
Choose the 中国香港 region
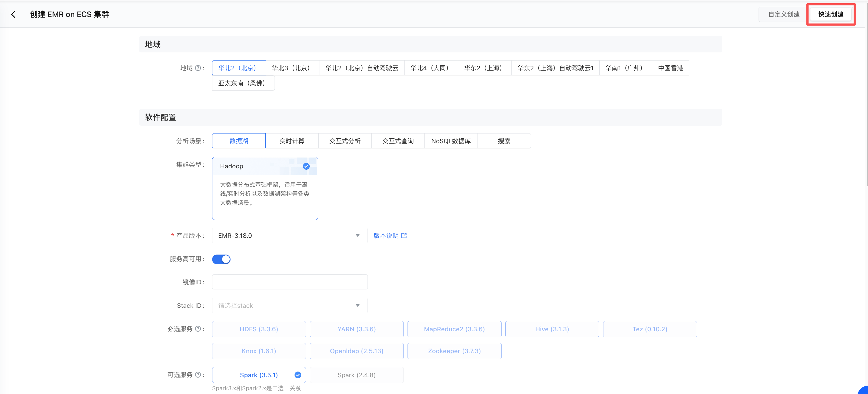pyautogui.click(x=670, y=68)
